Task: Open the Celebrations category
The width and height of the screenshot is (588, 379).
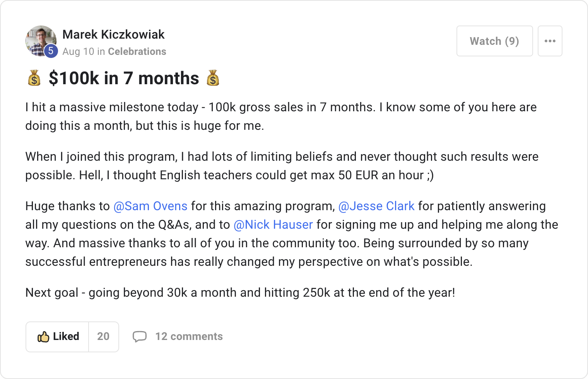Action: click(x=137, y=51)
